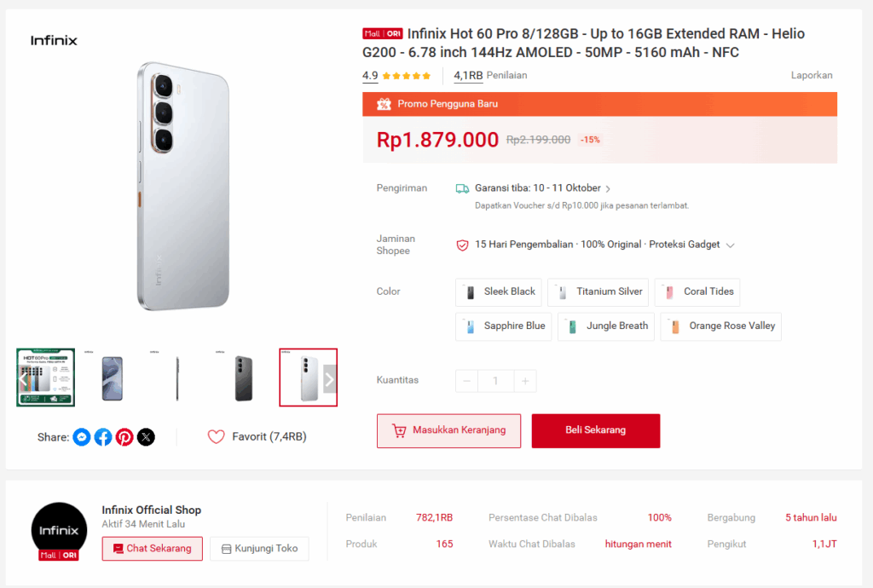The image size is (873, 588).
Task: Show next product thumbnails arrow
Action: (x=329, y=379)
